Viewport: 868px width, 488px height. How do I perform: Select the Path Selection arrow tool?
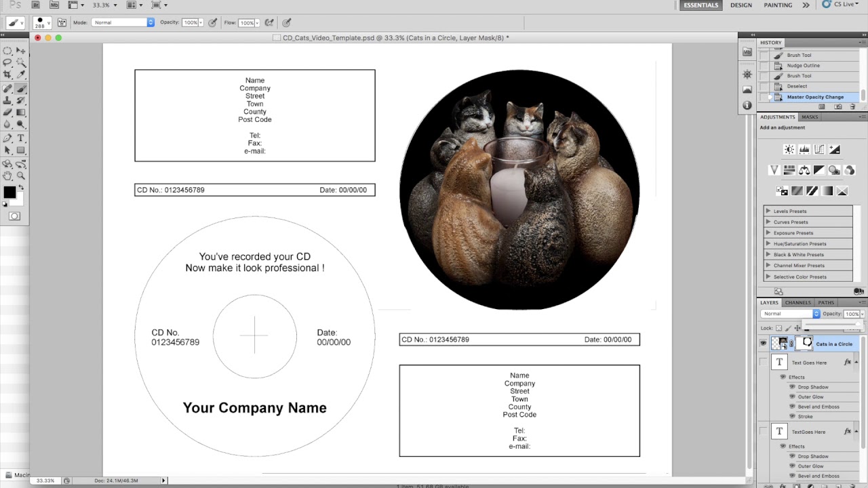point(7,150)
